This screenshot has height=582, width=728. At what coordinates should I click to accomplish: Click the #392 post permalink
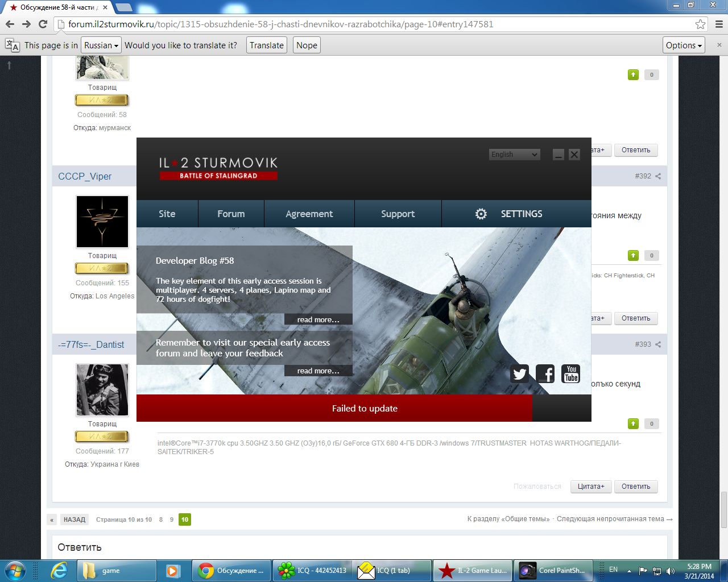click(643, 176)
